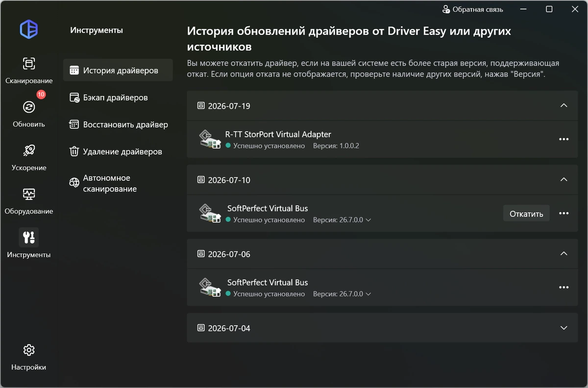This screenshot has width=588, height=388.
Task: Click calendar icon beside 2026-07-06
Action: [200, 254]
